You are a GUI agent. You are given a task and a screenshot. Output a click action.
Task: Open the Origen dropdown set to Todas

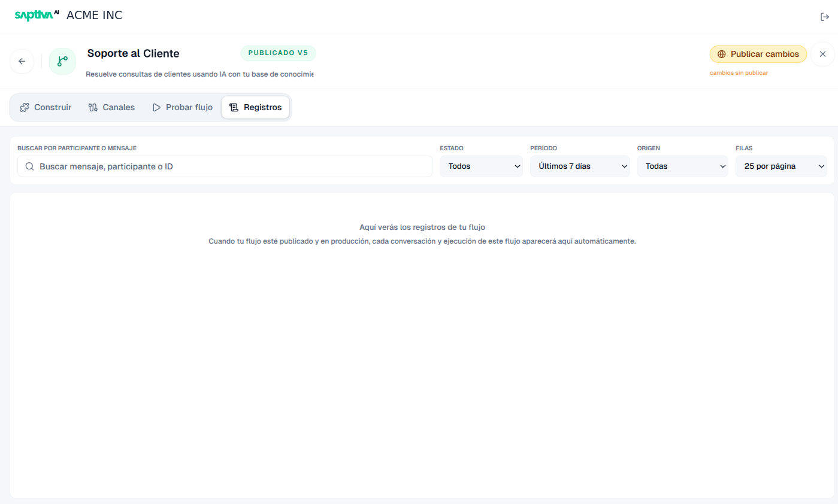pyautogui.click(x=683, y=166)
